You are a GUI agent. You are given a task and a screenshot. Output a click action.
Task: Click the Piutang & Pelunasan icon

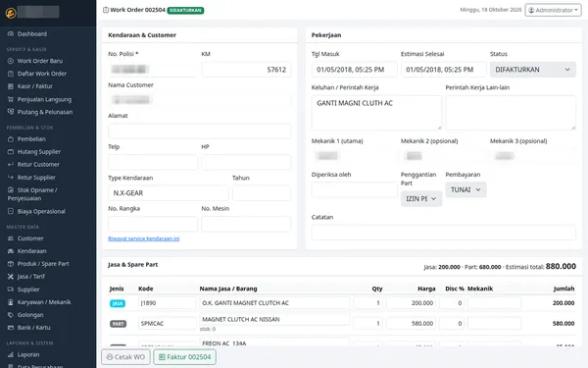click(11, 112)
